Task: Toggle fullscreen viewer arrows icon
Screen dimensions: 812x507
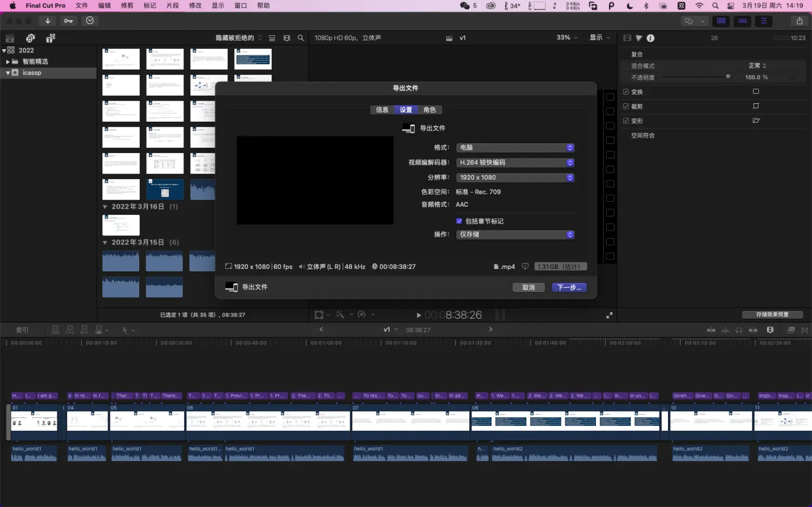Action: (x=609, y=315)
